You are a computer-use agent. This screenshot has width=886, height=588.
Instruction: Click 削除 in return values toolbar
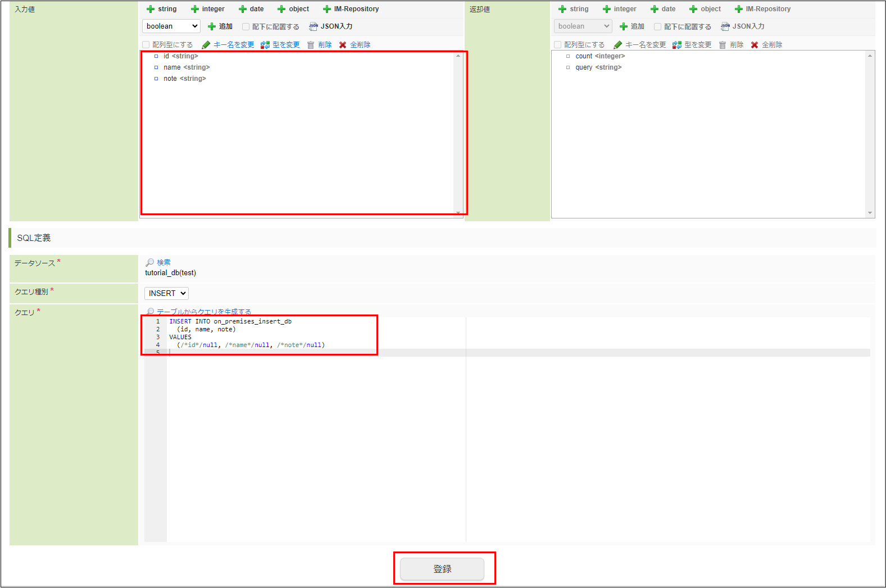coord(731,45)
